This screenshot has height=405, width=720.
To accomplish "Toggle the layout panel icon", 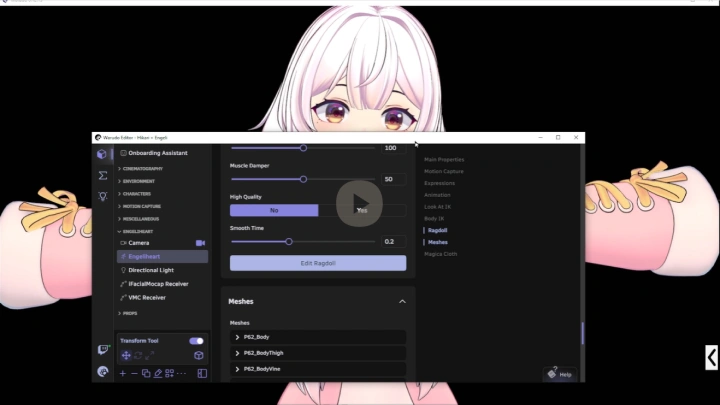I will (x=202, y=373).
